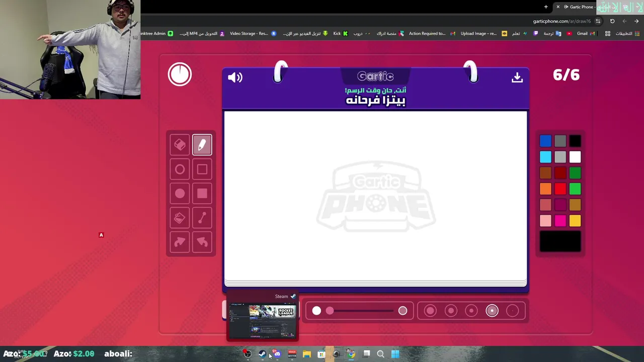Select the pencil drawing tool
Screen dimensions: 644x362
pyautogui.click(x=202, y=145)
